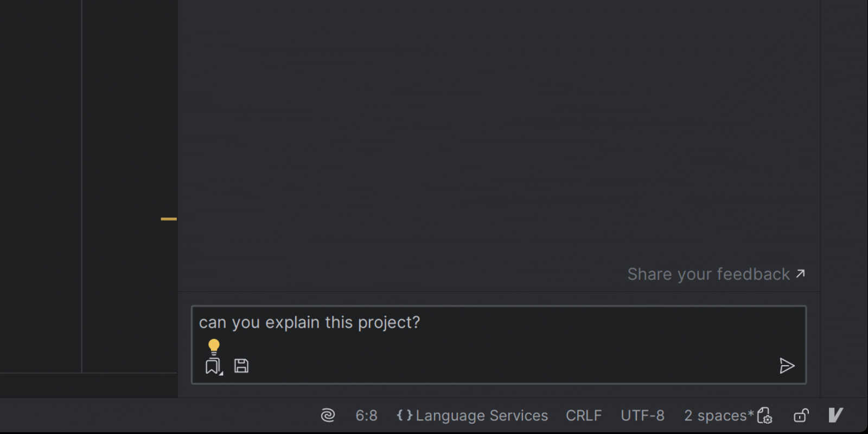
Task: Toggle the read-only lock icon
Action: [x=801, y=416]
